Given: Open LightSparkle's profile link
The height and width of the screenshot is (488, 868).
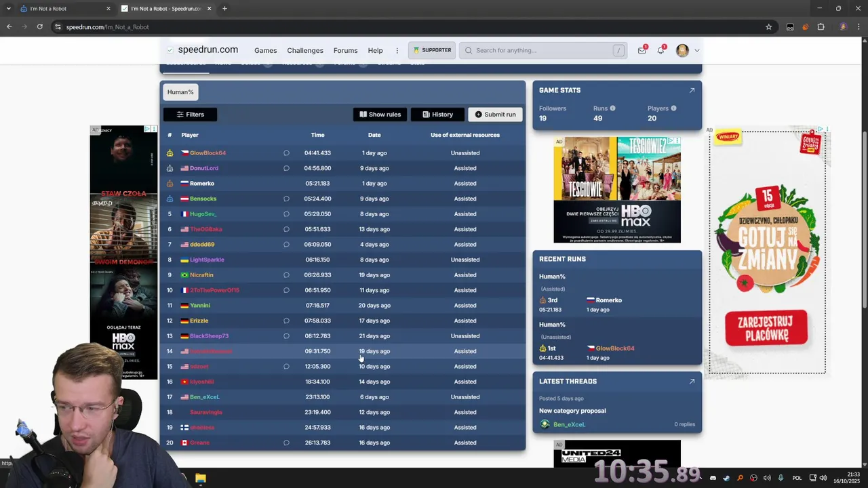Looking at the screenshot, I should 207,260.
